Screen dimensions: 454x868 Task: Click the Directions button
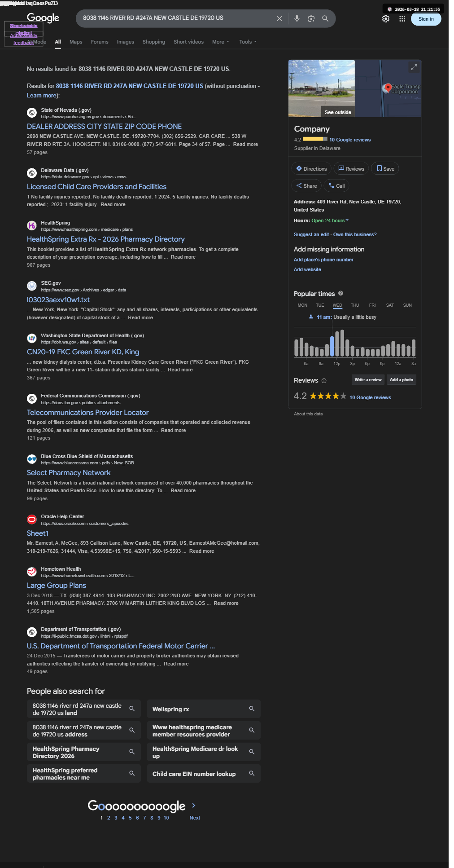[311, 169]
